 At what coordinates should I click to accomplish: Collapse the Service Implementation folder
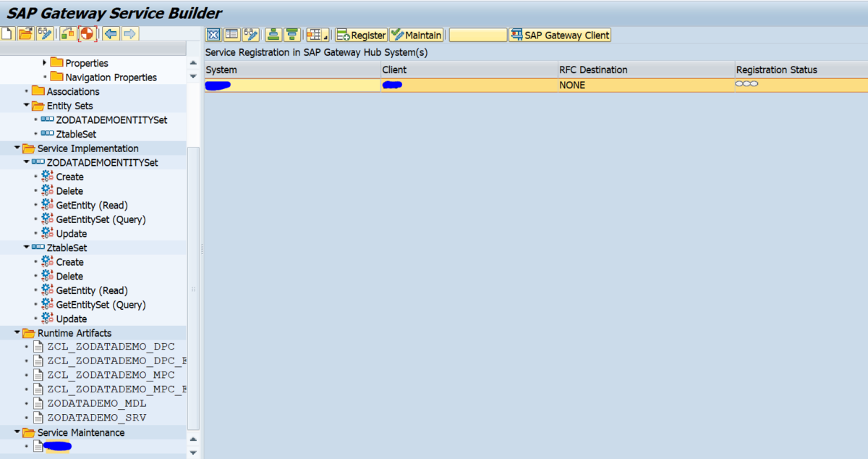(x=17, y=148)
